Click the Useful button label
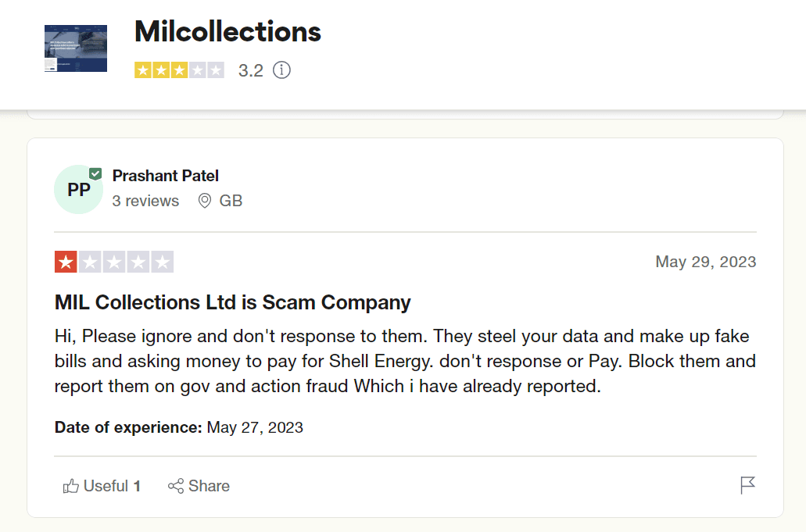This screenshot has height=532, width=806. click(x=106, y=486)
